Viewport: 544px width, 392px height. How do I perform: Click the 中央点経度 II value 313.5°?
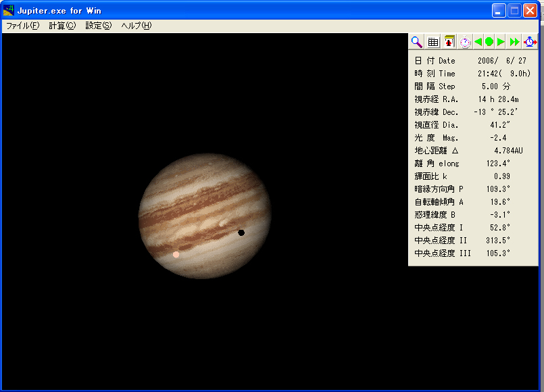498,241
